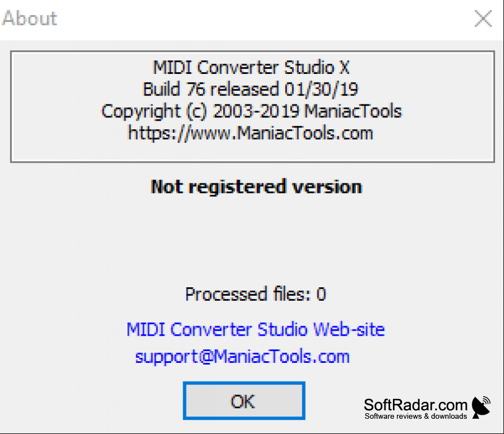Screen dimensions: 504x434
Task: Click the word 'released' in the build line
Action: coord(245,89)
